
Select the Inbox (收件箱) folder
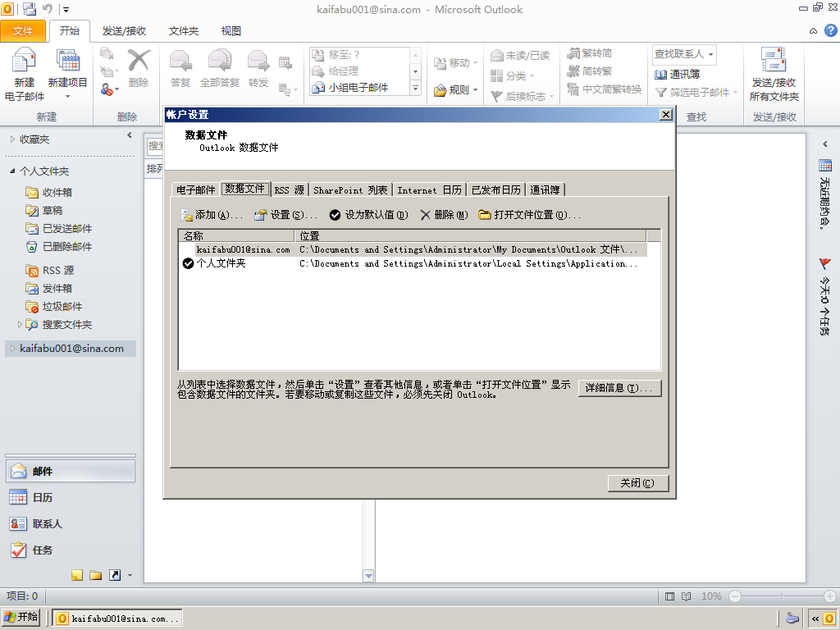(x=57, y=192)
